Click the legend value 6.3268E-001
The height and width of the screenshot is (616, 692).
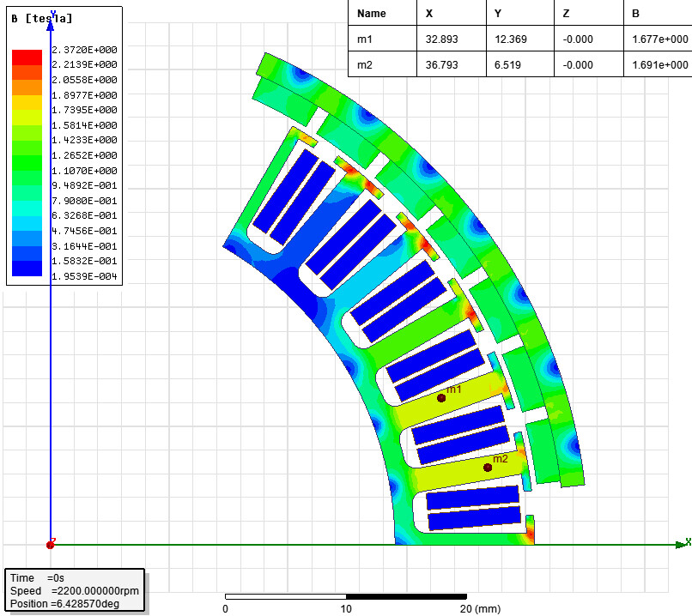(84, 215)
